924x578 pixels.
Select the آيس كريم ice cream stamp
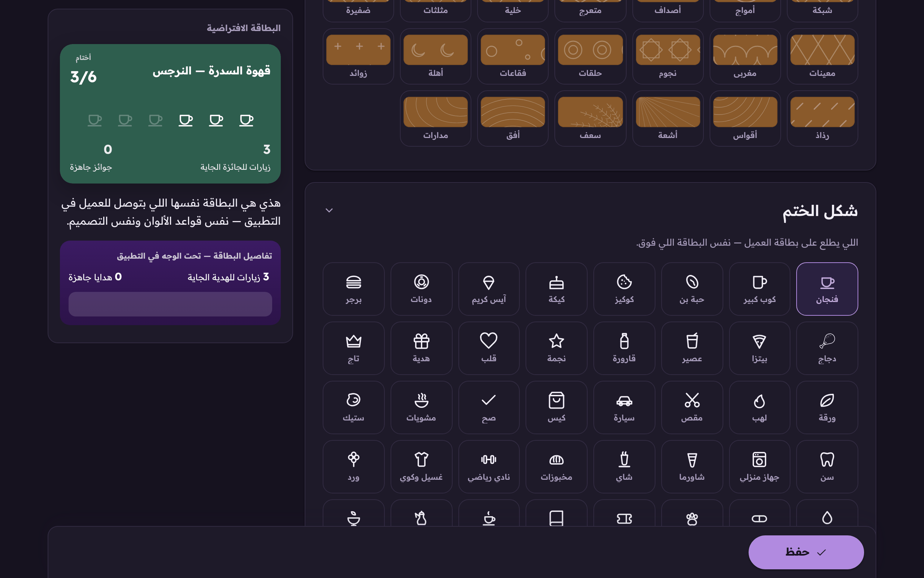point(489,289)
